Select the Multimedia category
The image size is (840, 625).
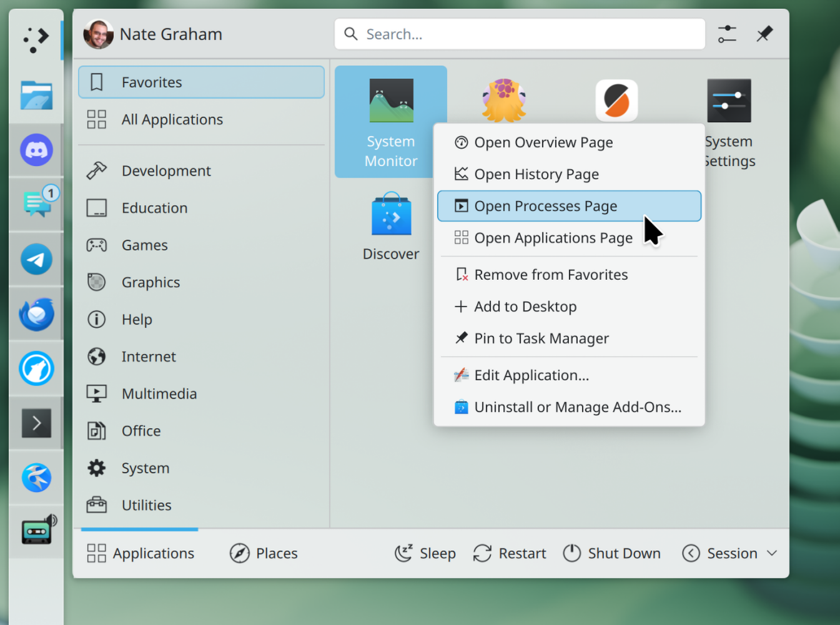pos(159,394)
